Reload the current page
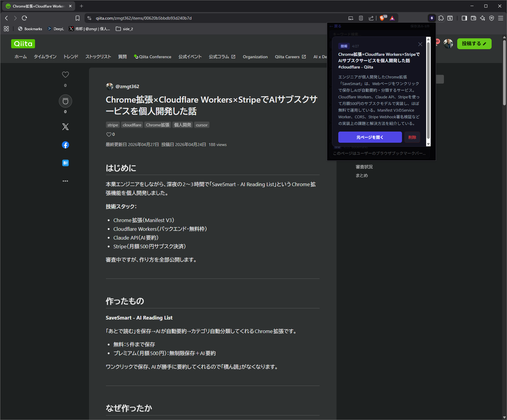The height and width of the screenshot is (420, 507). (24, 18)
